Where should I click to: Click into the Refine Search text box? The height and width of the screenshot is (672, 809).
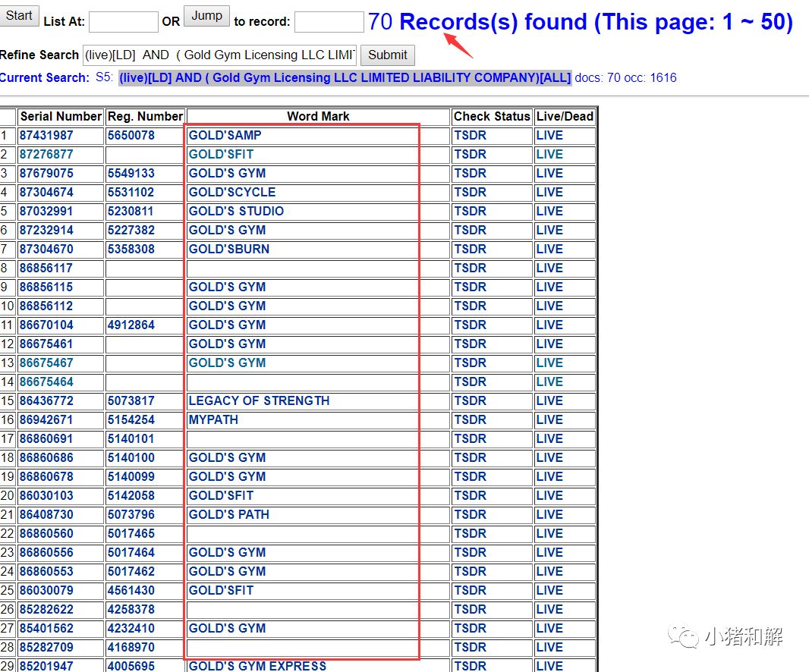click(220, 55)
